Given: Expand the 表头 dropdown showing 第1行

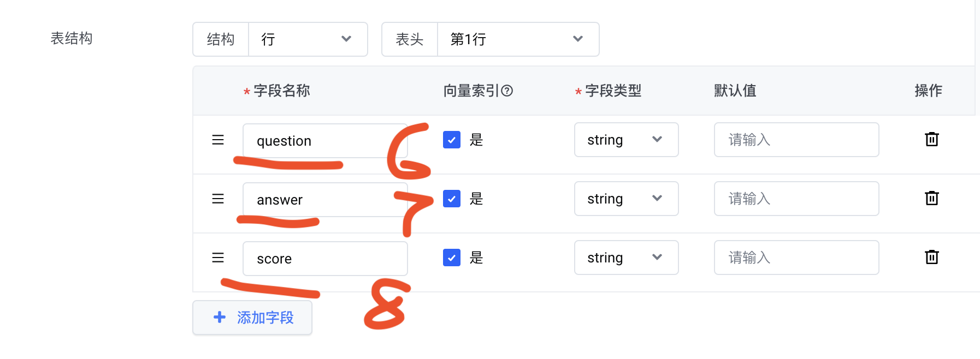Looking at the screenshot, I should 517,39.
